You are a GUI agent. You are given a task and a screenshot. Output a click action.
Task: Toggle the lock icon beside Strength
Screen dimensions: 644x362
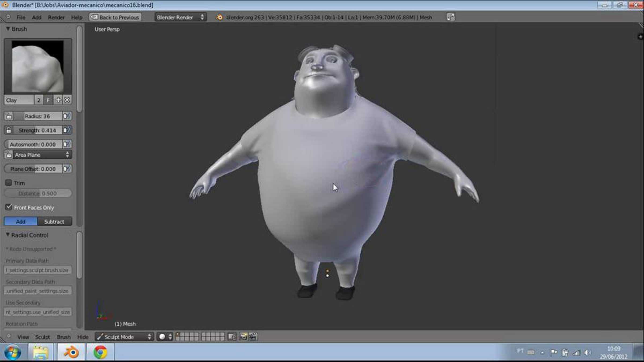(x=9, y=130)
